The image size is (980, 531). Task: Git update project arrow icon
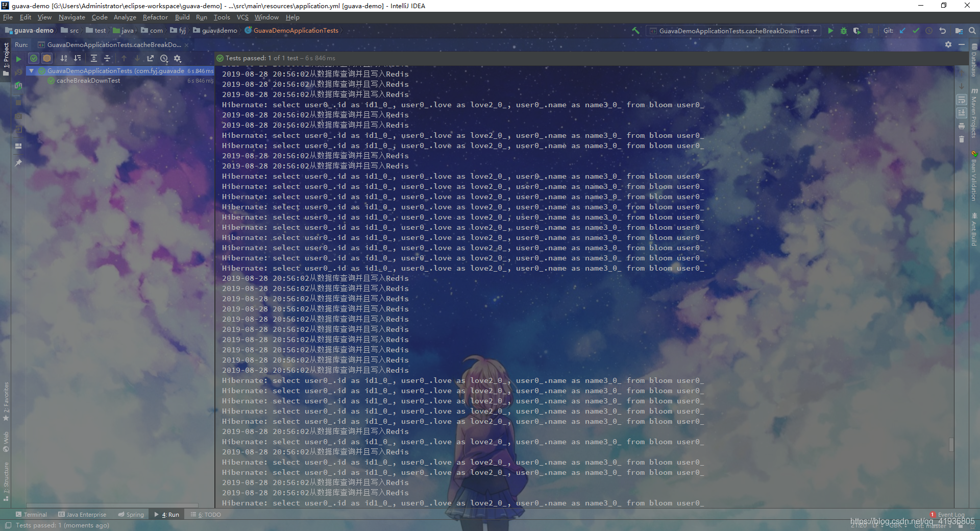tap(902, 31)
